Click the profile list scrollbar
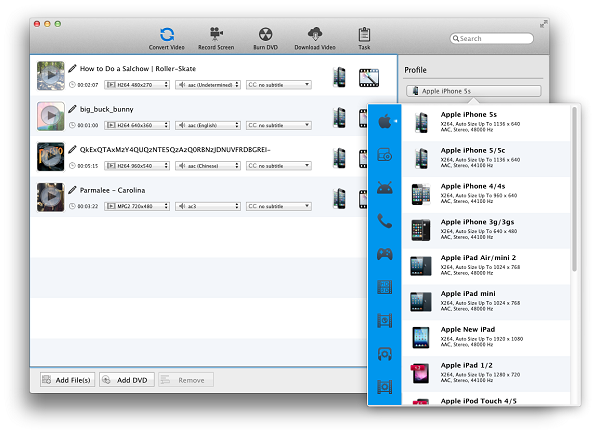 [x=574, y=189]
